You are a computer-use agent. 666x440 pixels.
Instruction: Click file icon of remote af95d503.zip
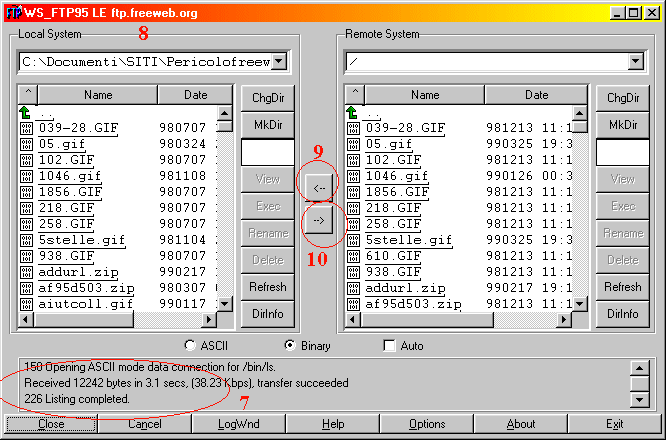coord(353,304)
